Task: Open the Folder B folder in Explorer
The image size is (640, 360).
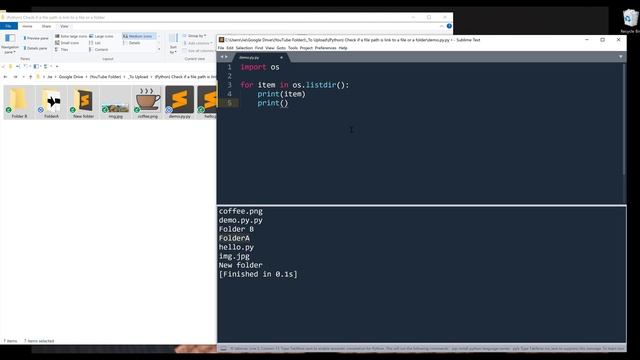Action: coord(19,102)
